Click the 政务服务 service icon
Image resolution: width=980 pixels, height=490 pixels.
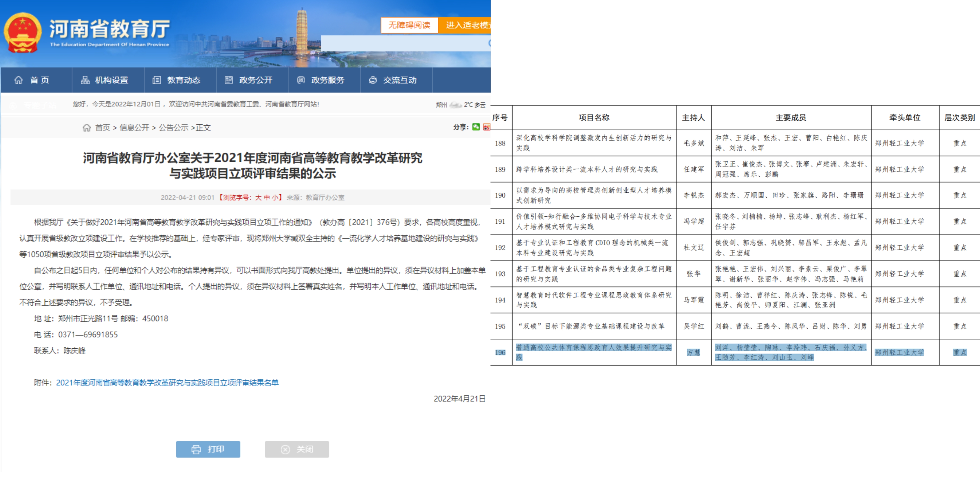click(x=301, y=80)
